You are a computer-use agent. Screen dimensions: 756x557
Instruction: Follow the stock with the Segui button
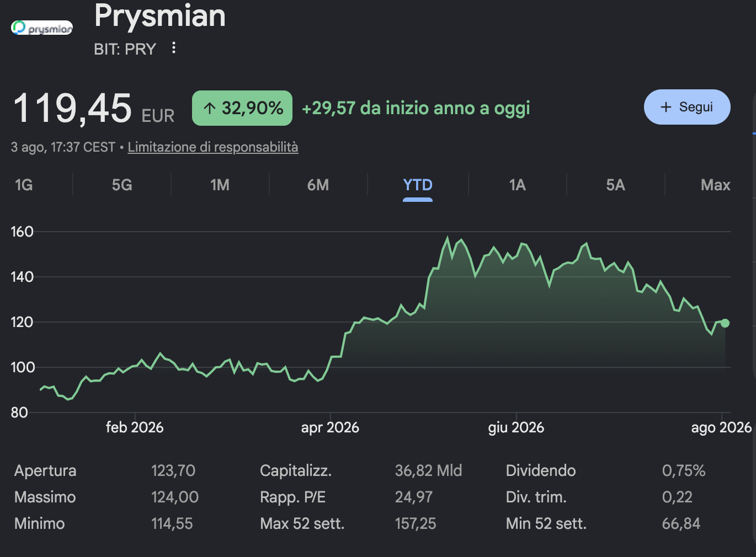pos(687,107)
